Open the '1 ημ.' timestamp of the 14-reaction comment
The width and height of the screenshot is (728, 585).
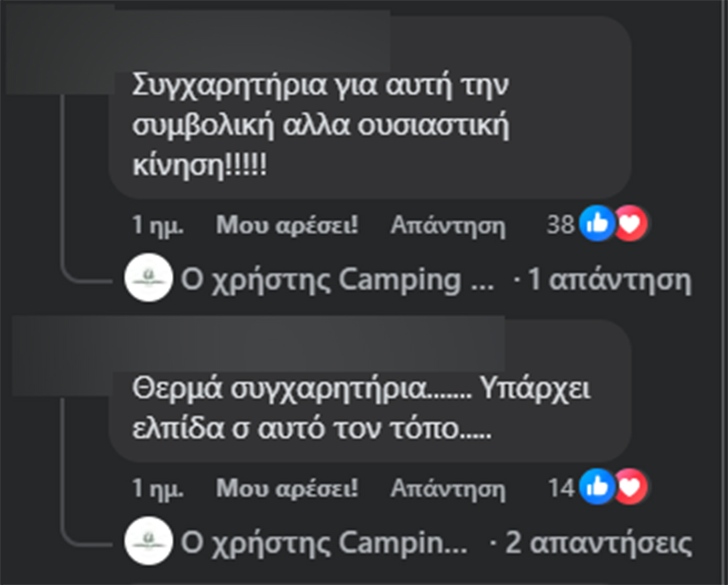(x=158, y=489)
